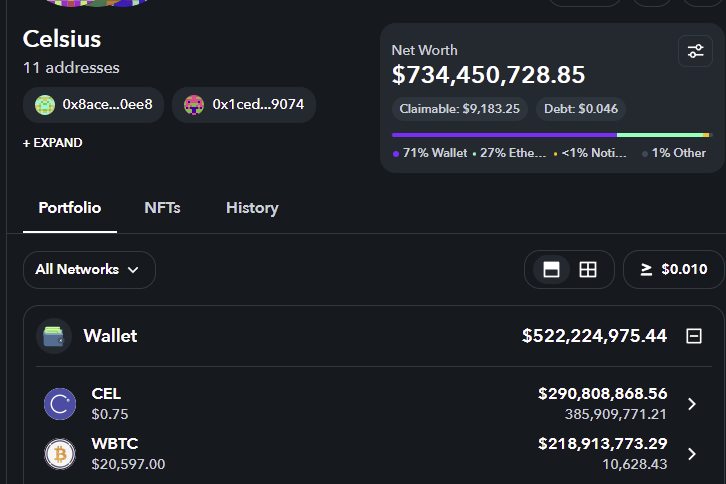
Task: Click the Debt $0.046 badge
Action: (581, 109)
